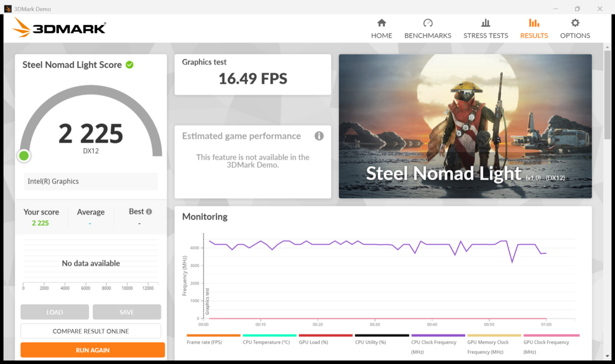Click the SAVE button
The width and height of the screenshot is (615, 364).
pyautogui.click(x=127, y=312)
